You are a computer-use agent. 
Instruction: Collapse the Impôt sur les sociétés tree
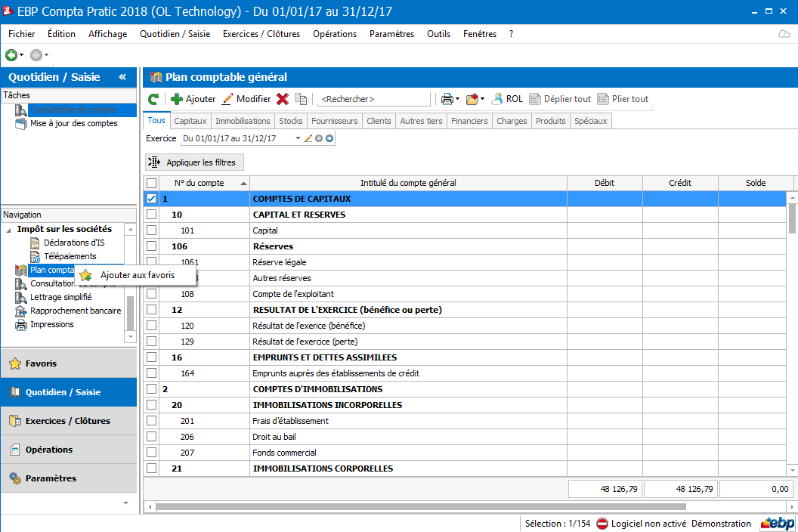pyautogui.click(x=8, y=229)
